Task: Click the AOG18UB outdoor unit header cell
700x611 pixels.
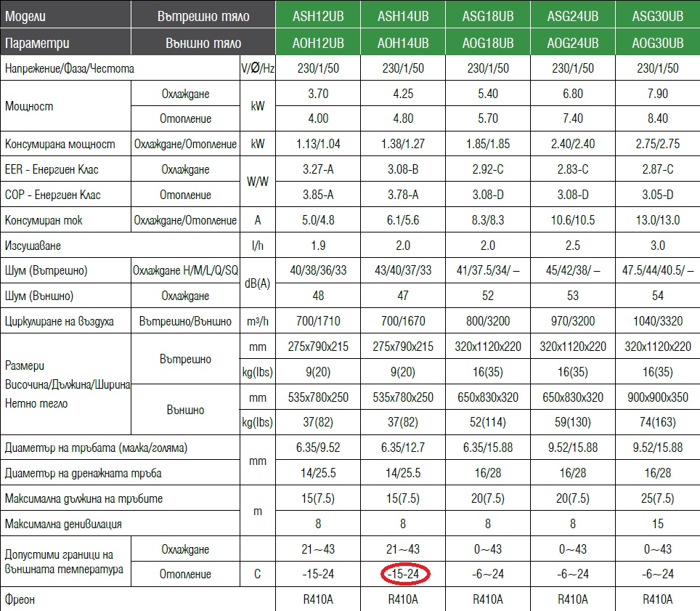Action: coord(488,44)
